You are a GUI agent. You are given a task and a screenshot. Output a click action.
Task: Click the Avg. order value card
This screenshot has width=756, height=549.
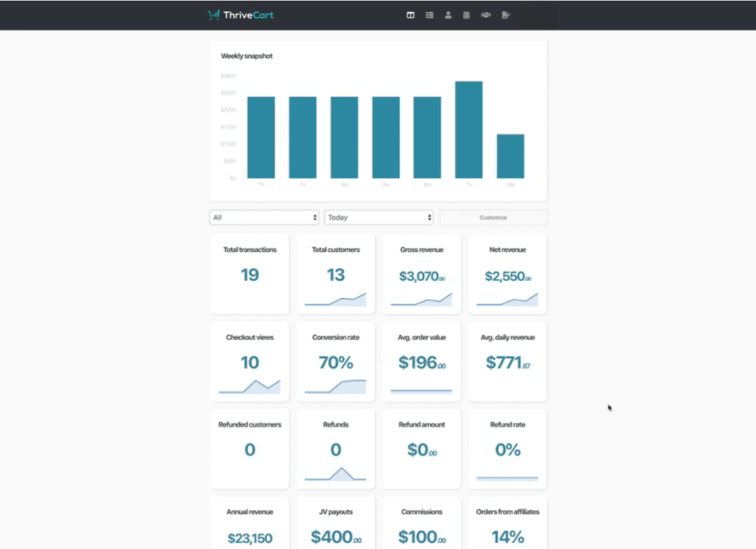pos(422,362)
